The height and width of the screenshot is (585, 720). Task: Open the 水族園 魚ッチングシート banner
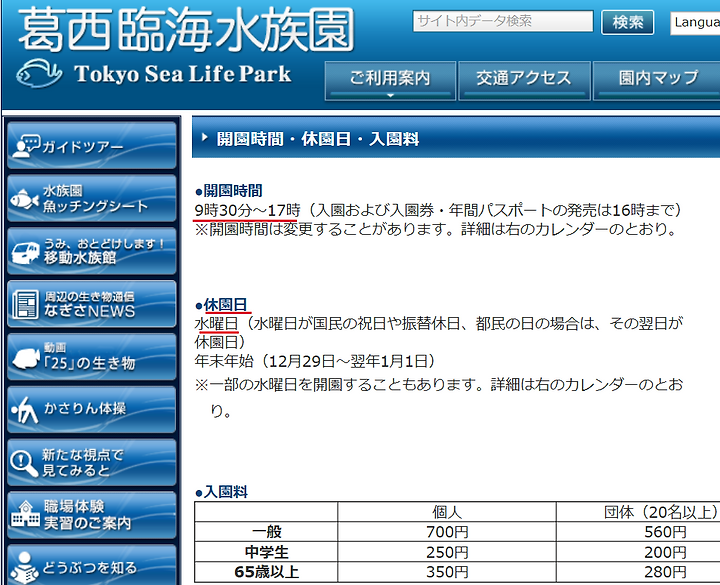(x=92, y=198)
